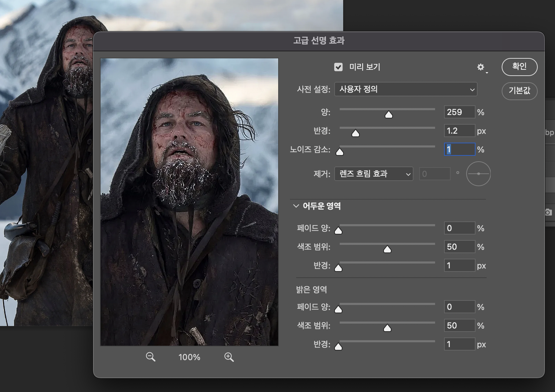This screenshot has height=392, width=555.
Task: Click the filter preview image in the dialog
Action: (x=189, y=202)
